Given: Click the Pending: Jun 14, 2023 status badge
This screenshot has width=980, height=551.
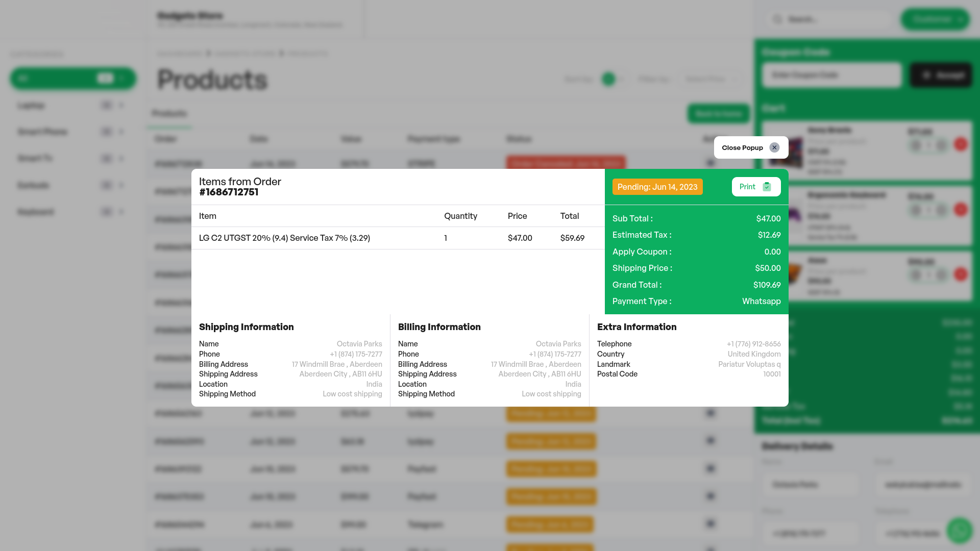Looking at the screenshot, I should [657, 187].
